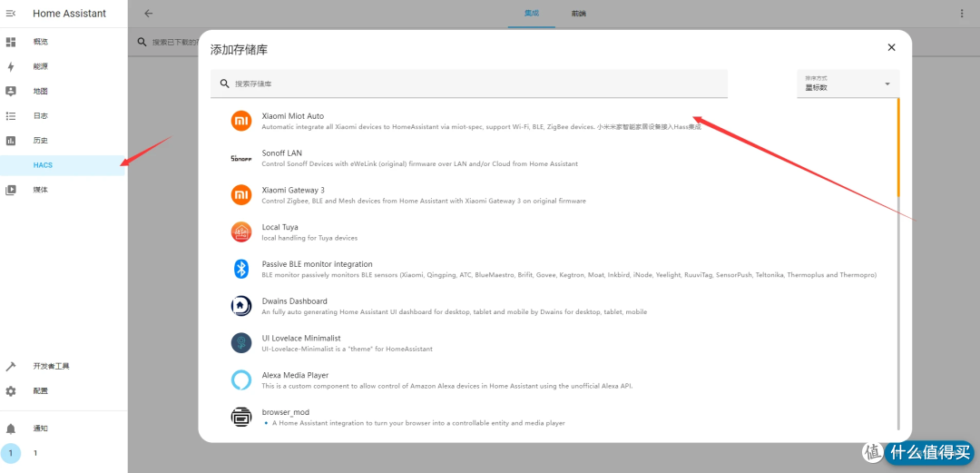Switch to the 前端 Frontend tab

point(578,13)
